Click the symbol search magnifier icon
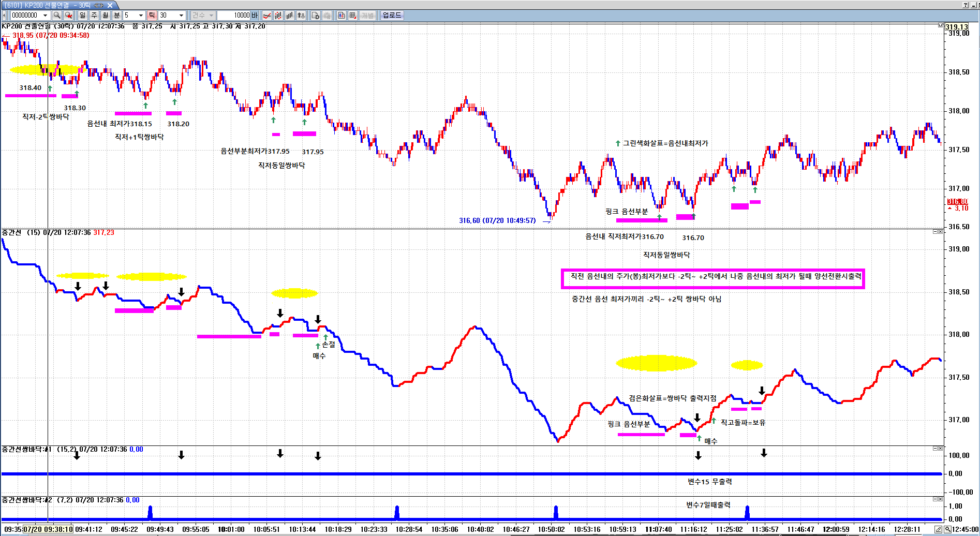Screen dimensions: 980x536 click(57, 16)
